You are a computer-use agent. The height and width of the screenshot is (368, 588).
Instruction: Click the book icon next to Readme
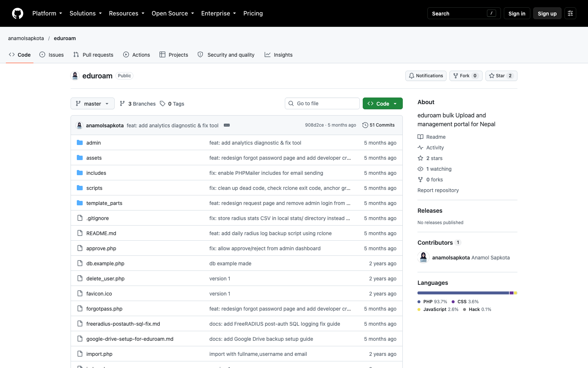click(x=420, y=137)
